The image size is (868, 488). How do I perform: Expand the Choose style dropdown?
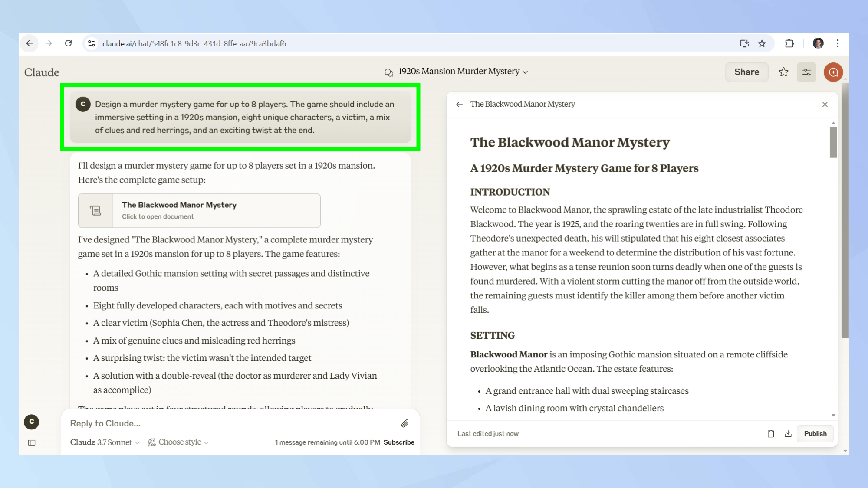pos(179,442)
